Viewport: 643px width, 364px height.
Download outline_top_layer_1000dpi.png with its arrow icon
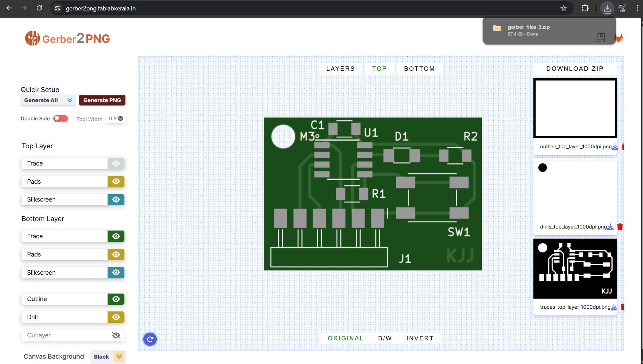click(x=615, y=146)
